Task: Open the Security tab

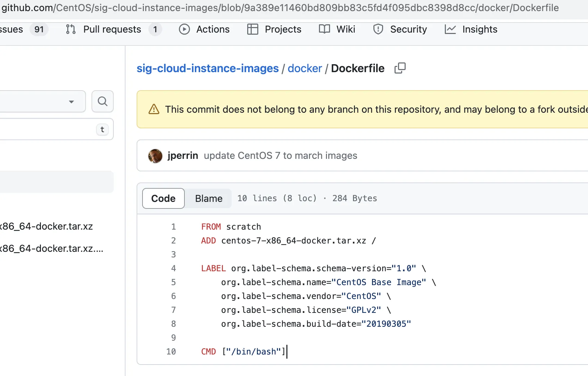Action: pyautogui.click(x=400, y=29)
